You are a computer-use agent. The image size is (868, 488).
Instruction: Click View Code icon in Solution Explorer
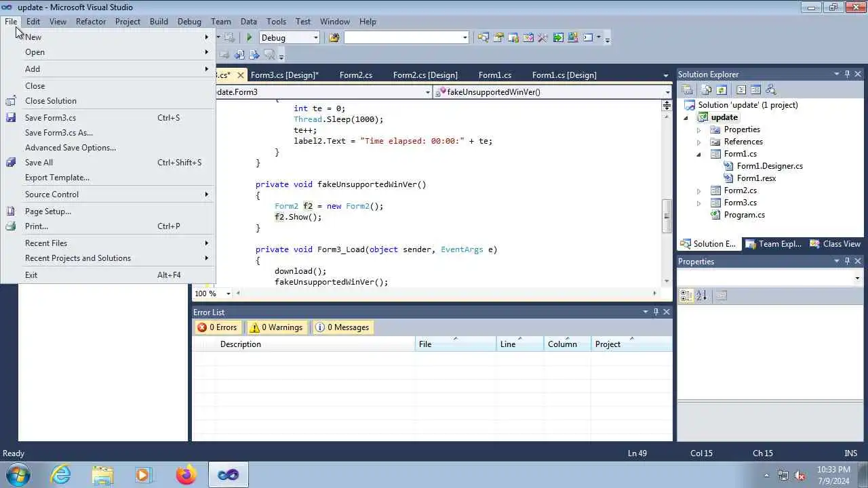741,89
